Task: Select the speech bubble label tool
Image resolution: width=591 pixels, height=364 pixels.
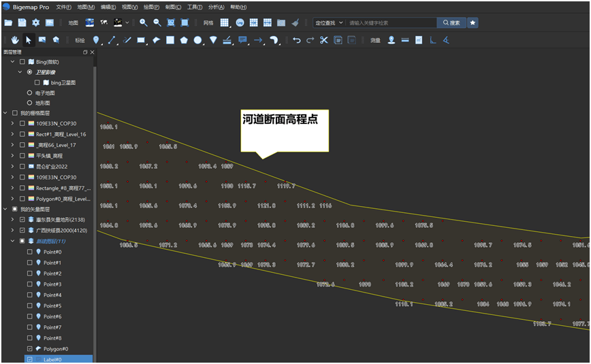Action: click(242, 40)
